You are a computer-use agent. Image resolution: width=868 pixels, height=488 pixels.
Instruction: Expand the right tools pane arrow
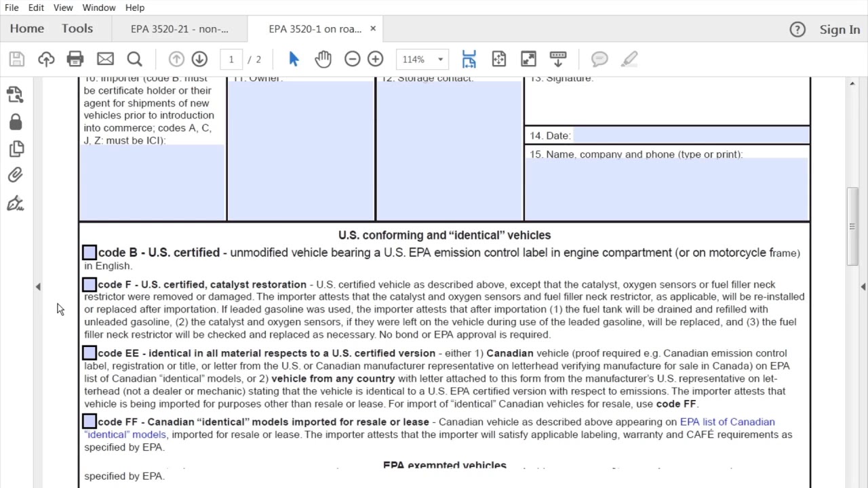tap(863, 287)
